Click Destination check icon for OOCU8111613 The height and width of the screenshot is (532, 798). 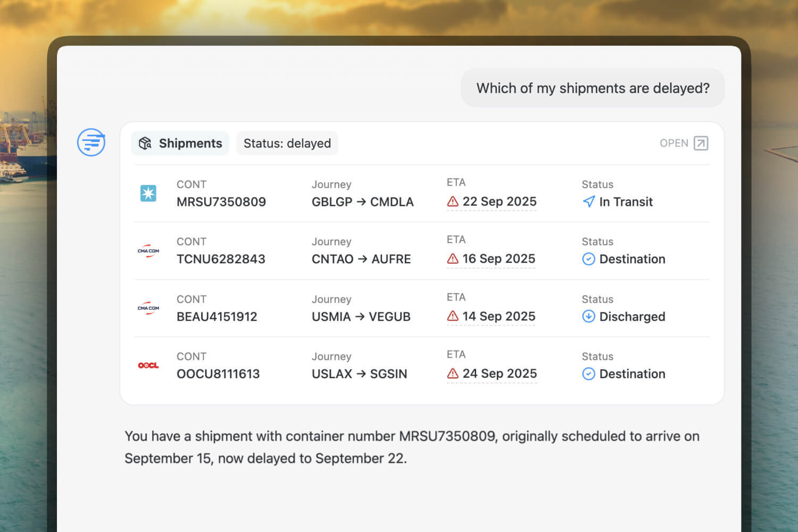588,374
